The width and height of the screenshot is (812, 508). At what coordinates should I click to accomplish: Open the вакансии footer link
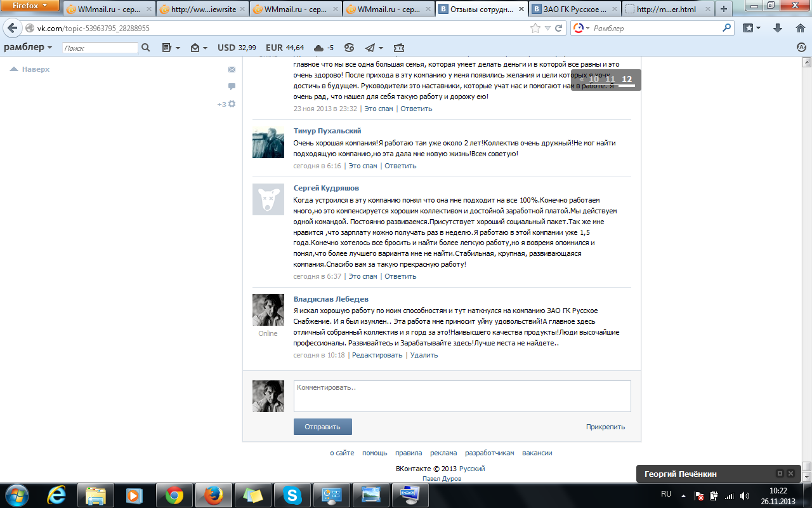pyautogui.click(x=537, y=453)
